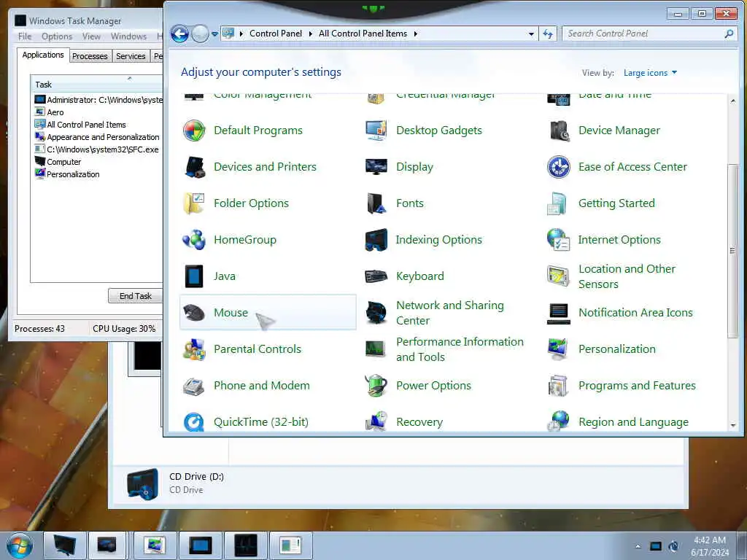Open the File menu in Task Manager
Image resolution: width=747 pixels, height=560 pixels.
coord(25,36)
